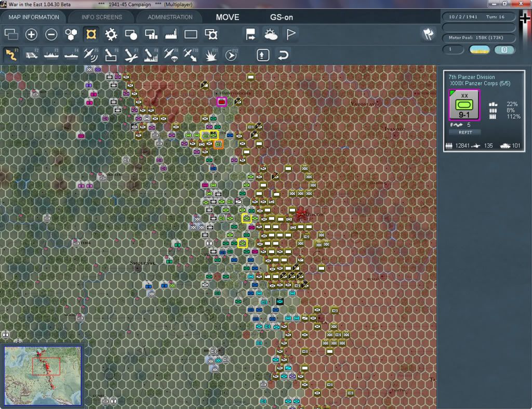Click the 7th Panzer Division name

tap(472, 77)
